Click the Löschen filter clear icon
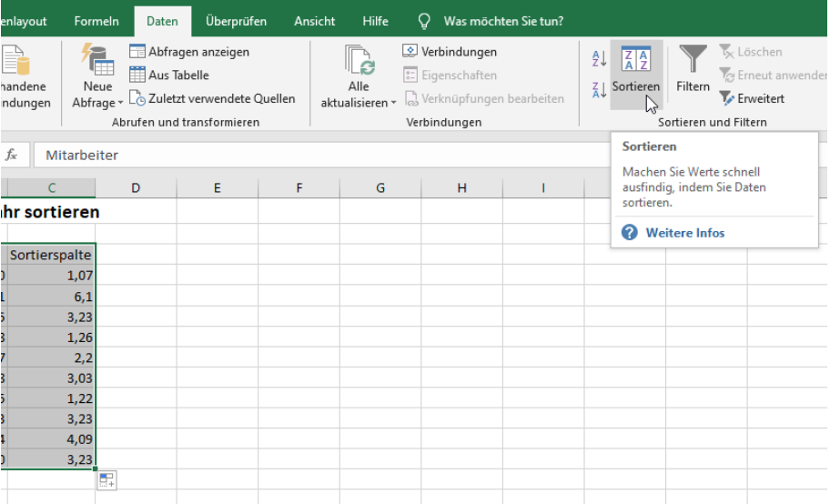Image resolution: width=830 pixels, height=504 pixels. pyautogui.click(x=726, y=52)
